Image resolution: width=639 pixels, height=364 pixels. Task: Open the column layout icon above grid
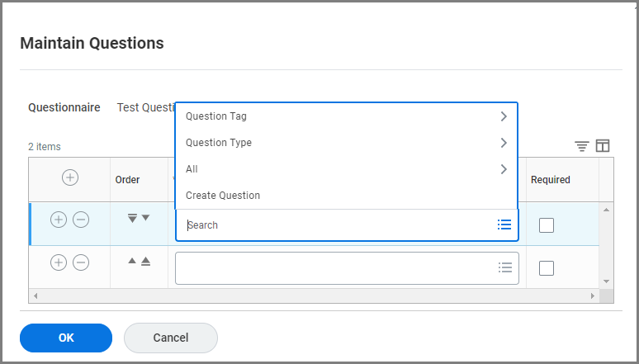tap(603, 146)
